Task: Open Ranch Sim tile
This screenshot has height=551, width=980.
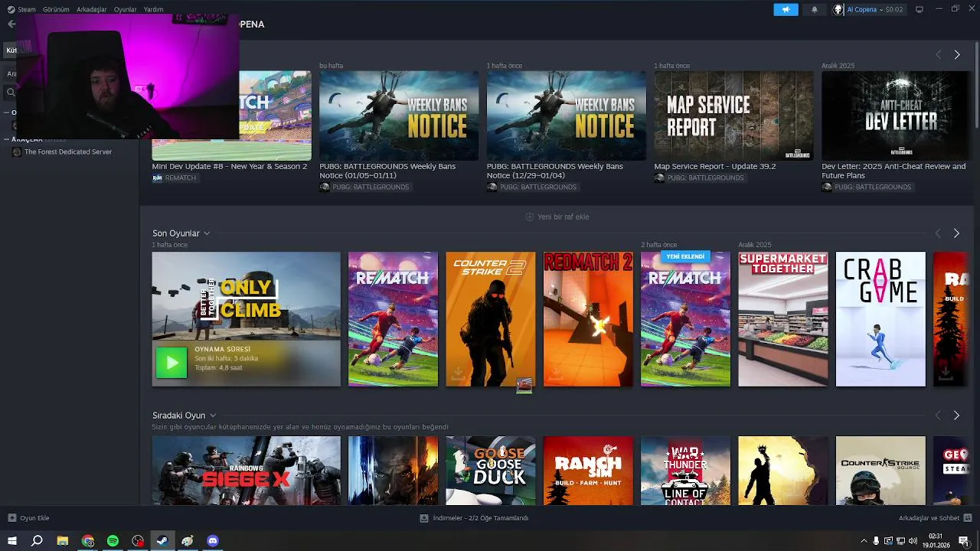Action: [588, 471]
